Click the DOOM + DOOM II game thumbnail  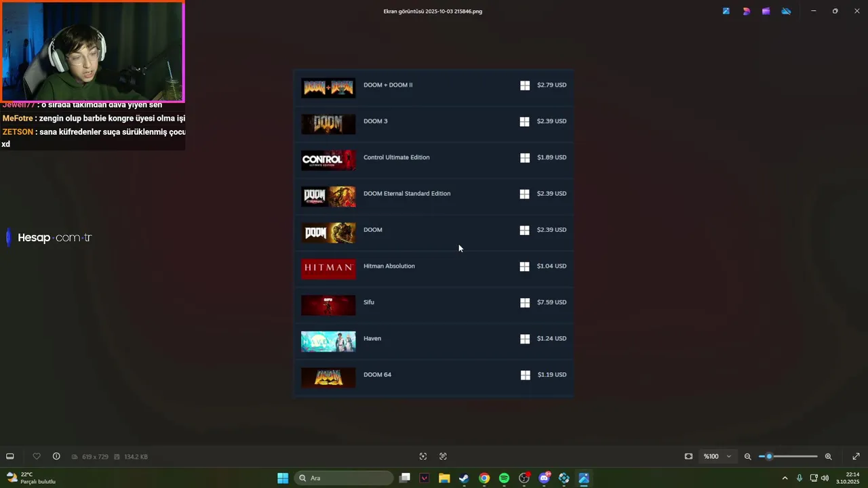[328, 87]
